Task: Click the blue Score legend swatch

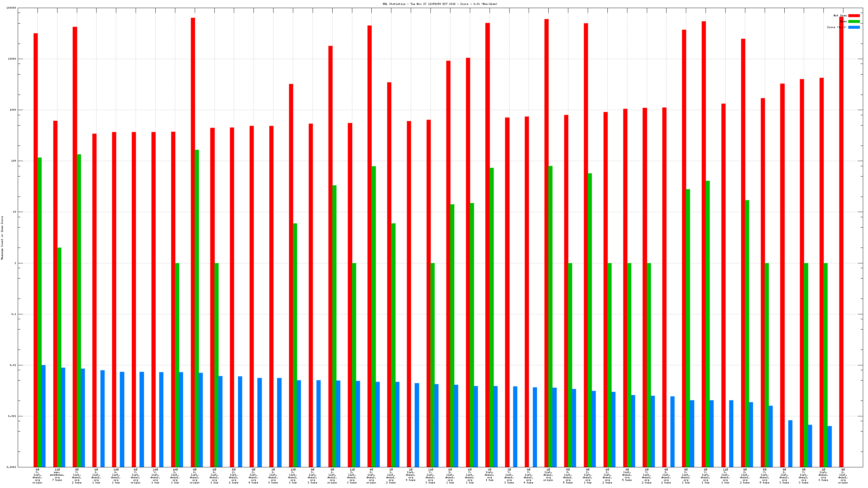Action: point(853,27)
